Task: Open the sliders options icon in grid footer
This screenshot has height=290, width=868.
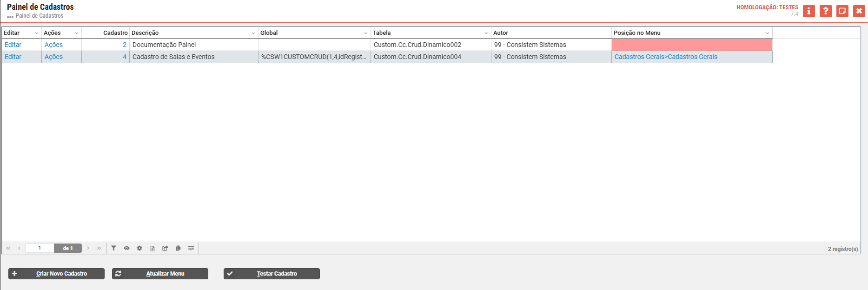Action: tap(191, 248)
